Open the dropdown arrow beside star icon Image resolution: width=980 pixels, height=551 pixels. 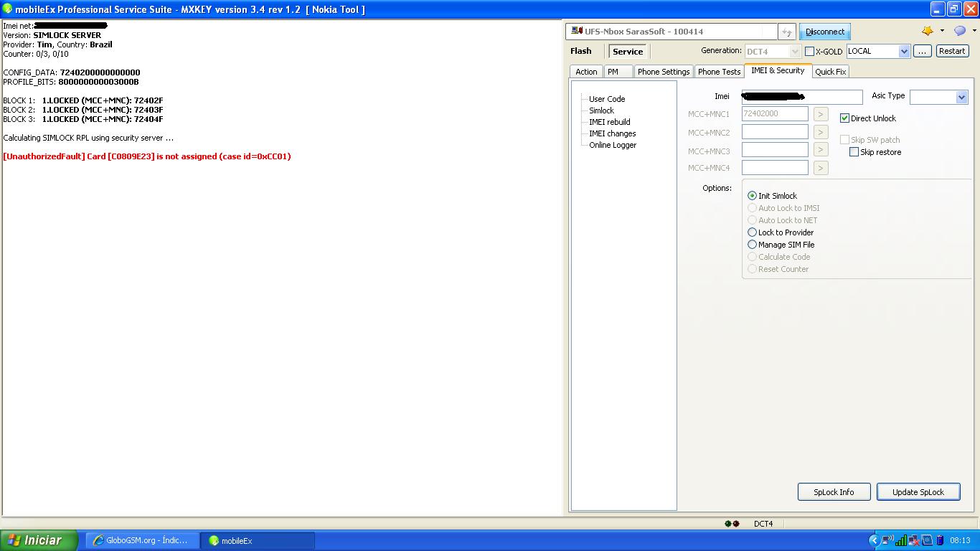click(942, 31)
